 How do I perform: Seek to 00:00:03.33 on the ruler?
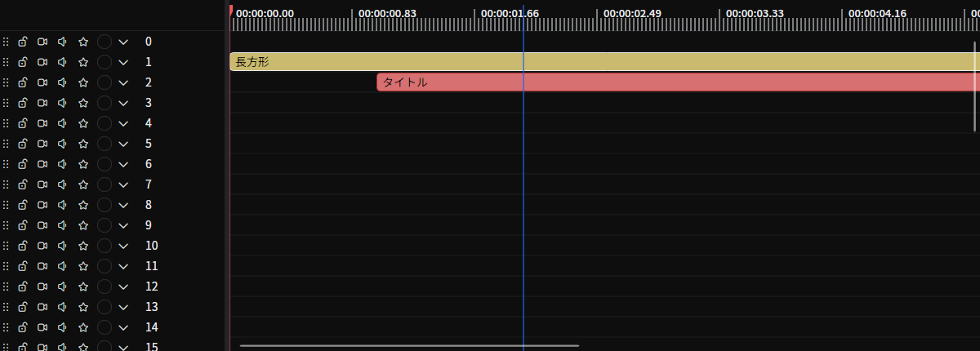click(x=755, y=13)
